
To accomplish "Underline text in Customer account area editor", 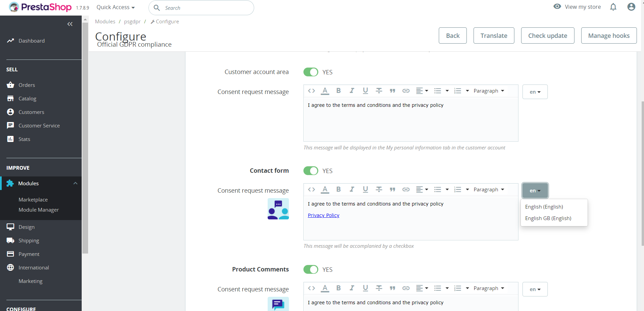I will pyautogui.click(x=365, y=91).
